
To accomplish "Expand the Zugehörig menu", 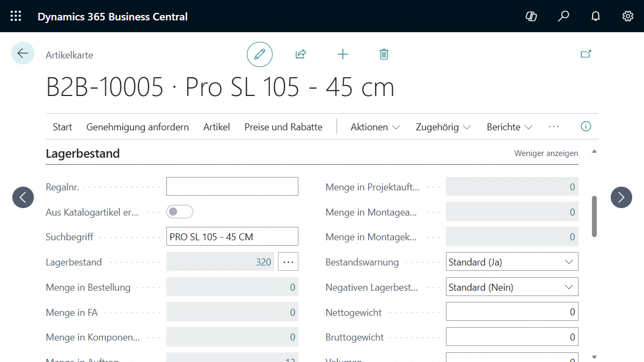I will (443, 127).
